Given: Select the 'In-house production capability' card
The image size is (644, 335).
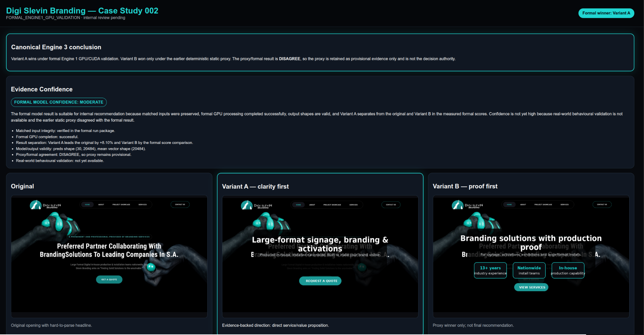Looking at the screenshot, I should click(x=568, y=270).
